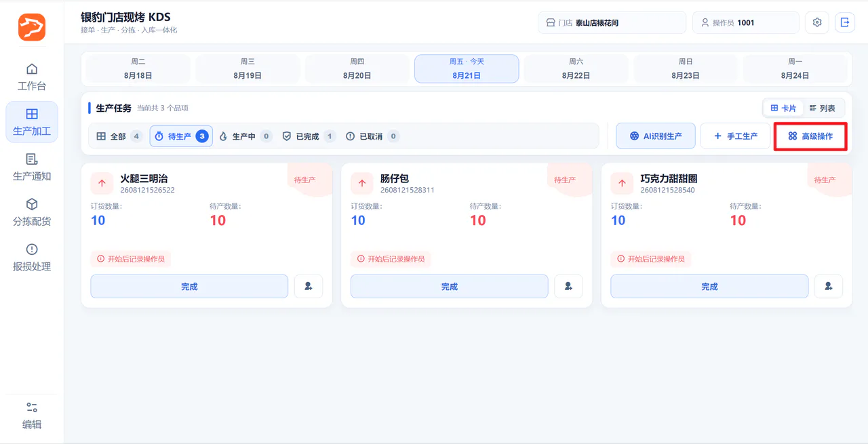This screenshot has width=868, height=444.
Task: Assign operator on 巧克力甜甜圈 card
Action: click(829, 286)
